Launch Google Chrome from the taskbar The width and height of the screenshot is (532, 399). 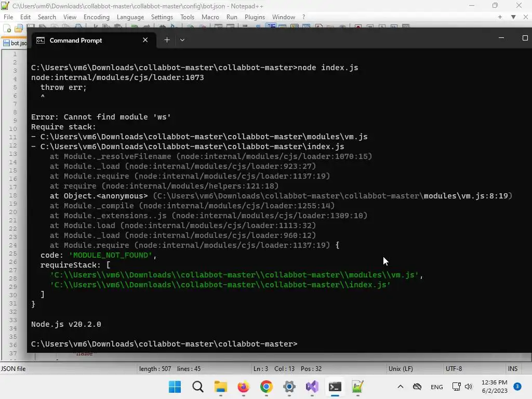click(267, 387)
